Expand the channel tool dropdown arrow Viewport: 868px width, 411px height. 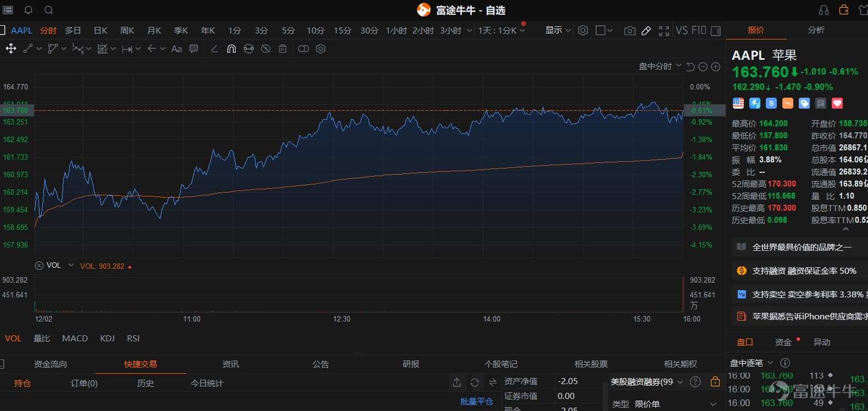pos(64,49)
